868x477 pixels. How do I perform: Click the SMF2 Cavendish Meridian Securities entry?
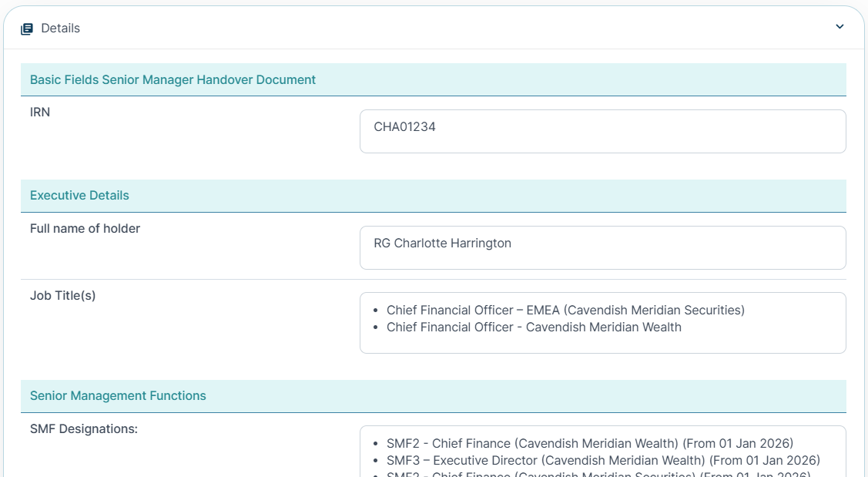598,474
